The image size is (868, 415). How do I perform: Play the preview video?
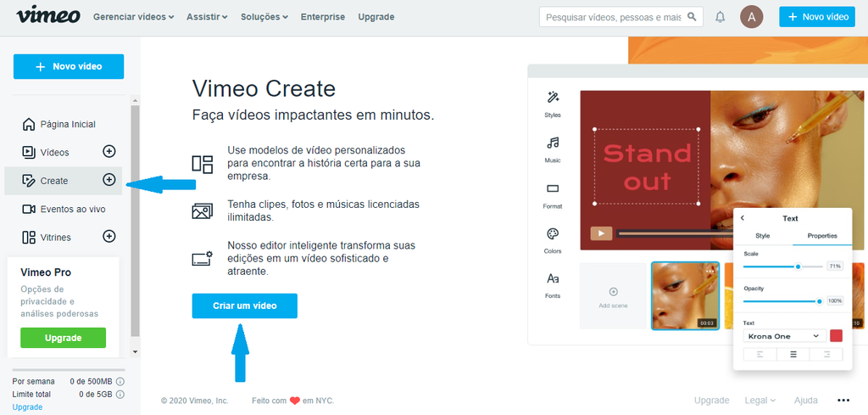[601, 233]
